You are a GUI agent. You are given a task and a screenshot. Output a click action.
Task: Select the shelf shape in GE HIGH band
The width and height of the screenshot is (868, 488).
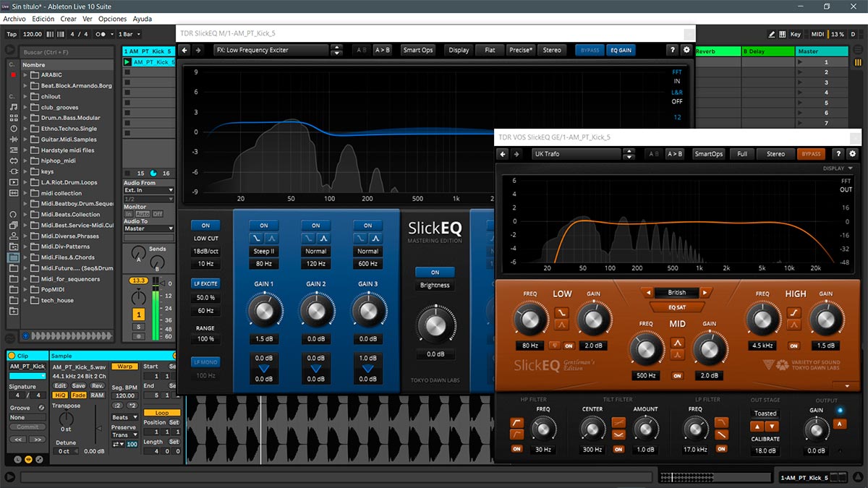pyautogui.click(x=793, y=313)
